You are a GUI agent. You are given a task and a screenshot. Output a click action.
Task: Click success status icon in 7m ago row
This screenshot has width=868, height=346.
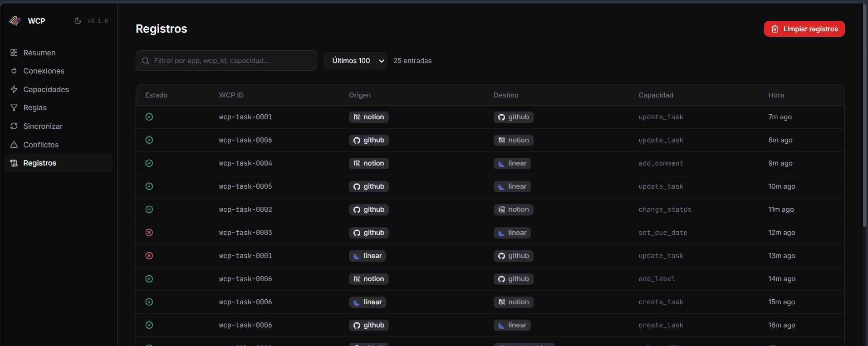click(x=149, y=117)
